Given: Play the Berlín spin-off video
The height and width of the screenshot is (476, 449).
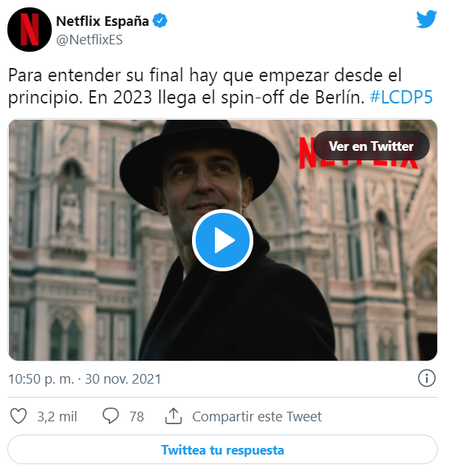Looking at the screenshot, I should [x=223, y=240].
